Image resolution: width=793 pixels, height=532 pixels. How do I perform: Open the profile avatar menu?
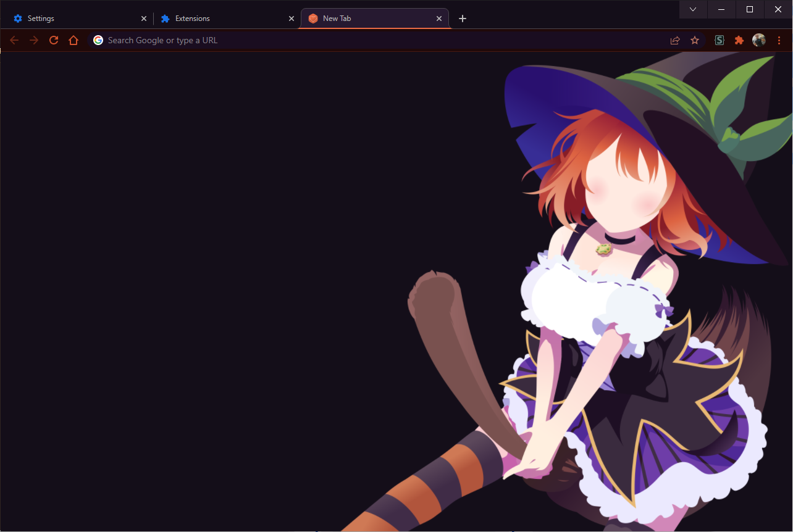[759, 40]
